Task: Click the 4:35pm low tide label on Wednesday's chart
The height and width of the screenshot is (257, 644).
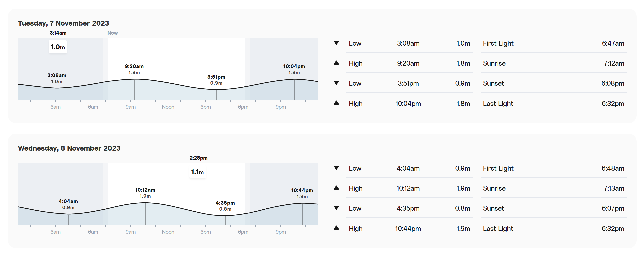Action: coord(225,206)
